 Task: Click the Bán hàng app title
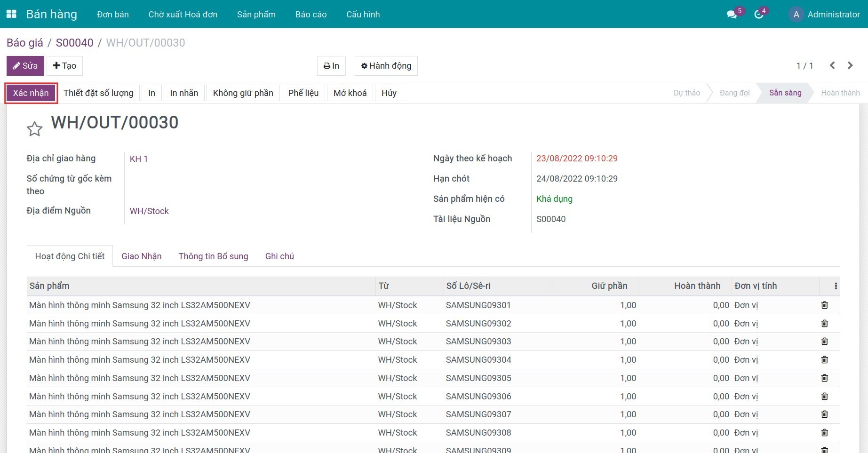coord(52,14)
